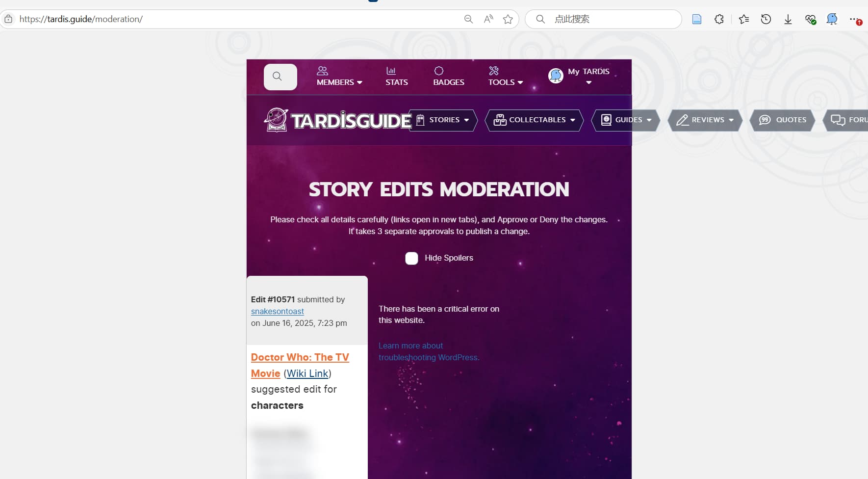
Task: Click the REVIEWS pencil icon
Action: [682, 120]
